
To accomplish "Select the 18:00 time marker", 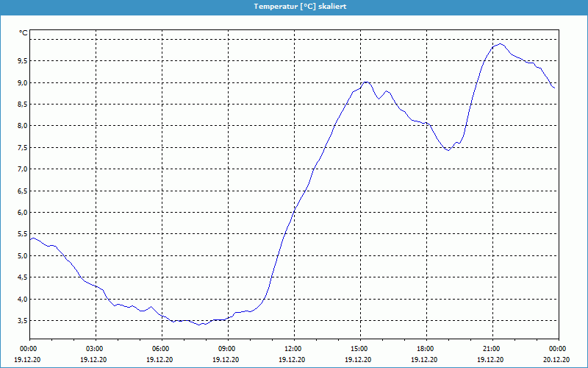I will pyautogui.click(x=426, y=348).
